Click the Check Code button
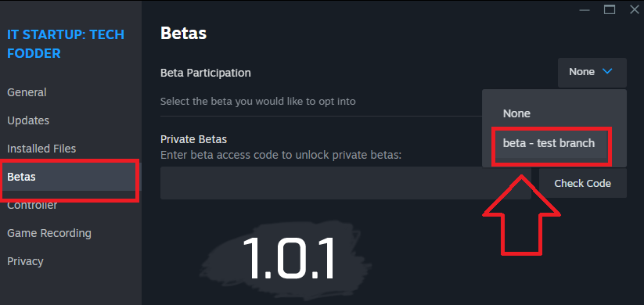 [x=582, y=183]
